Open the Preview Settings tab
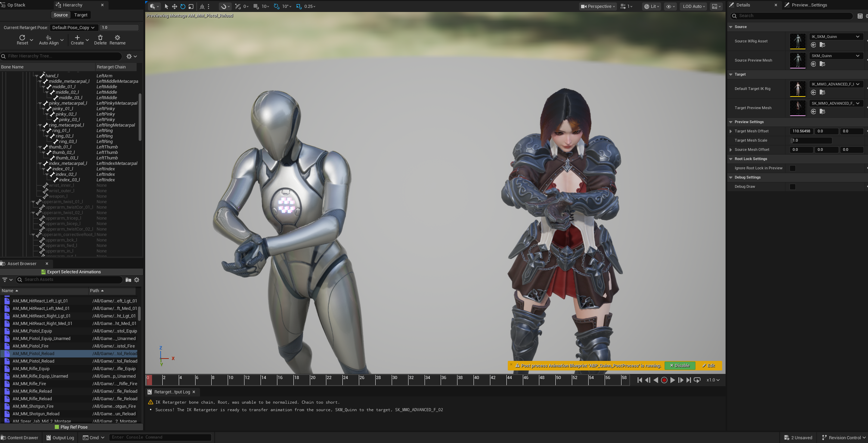Viewport: 868px width, 443px height. pyautogui.click(x=809, y=5)
